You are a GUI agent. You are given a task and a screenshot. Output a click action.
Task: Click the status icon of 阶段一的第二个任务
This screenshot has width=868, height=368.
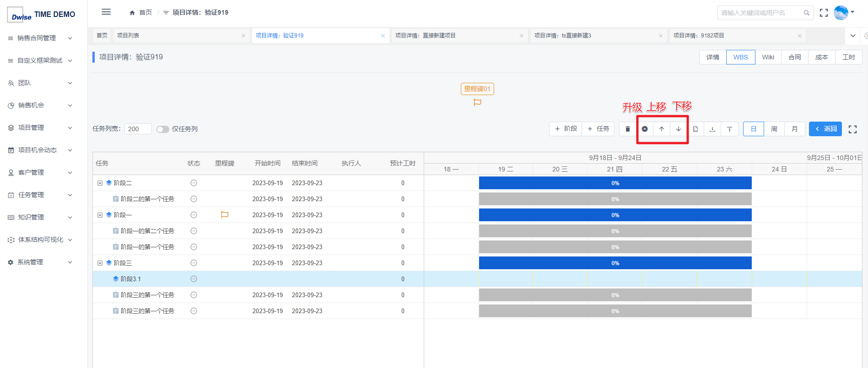pyautogui.click(x=194, y=231)
